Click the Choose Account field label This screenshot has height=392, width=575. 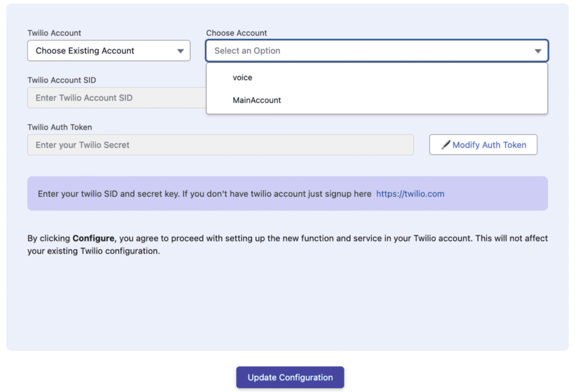[236, 33]
